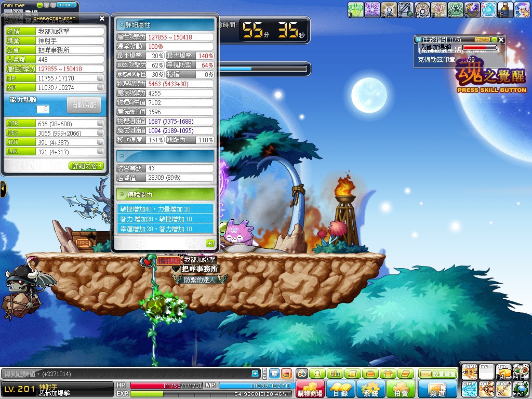Collapse the detailed stats with green arrow button
The height and width of the screenshot is (399, 532).
(x=210, y=243)
